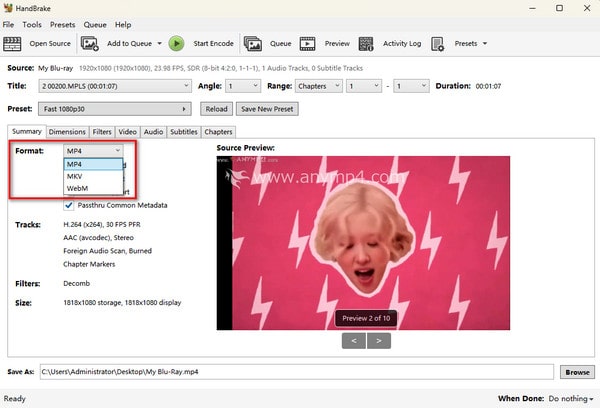This screenshot has width=600, height=408.
Task: Click the Presets toolbar icon
Action: coord(441,44)
